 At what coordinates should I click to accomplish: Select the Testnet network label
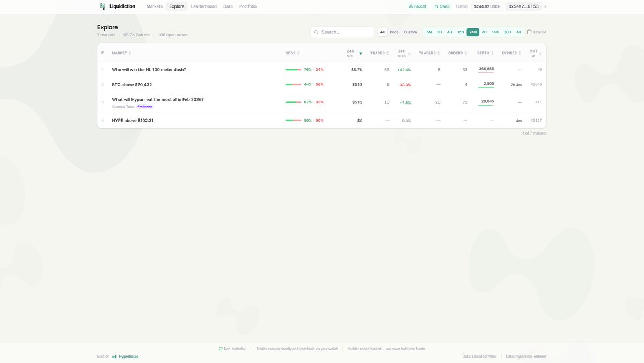(462, 6)
